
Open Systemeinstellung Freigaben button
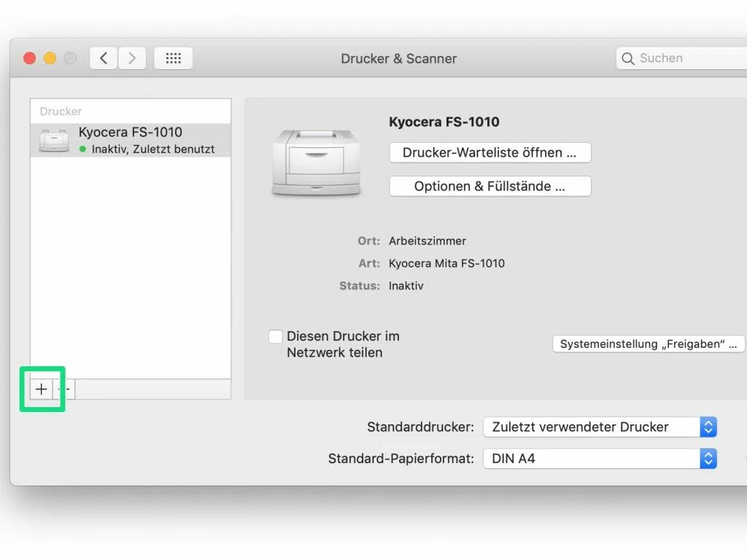click(649, 344)
